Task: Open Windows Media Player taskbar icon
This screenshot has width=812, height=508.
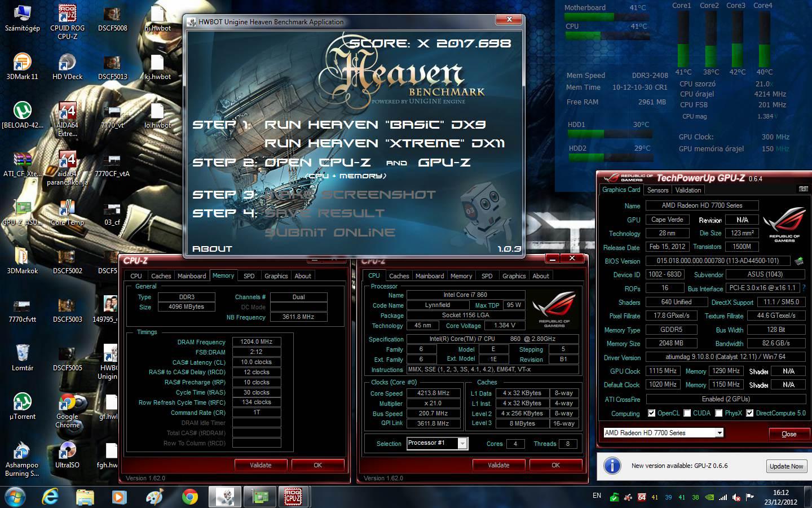Action: tap(119, 496)
